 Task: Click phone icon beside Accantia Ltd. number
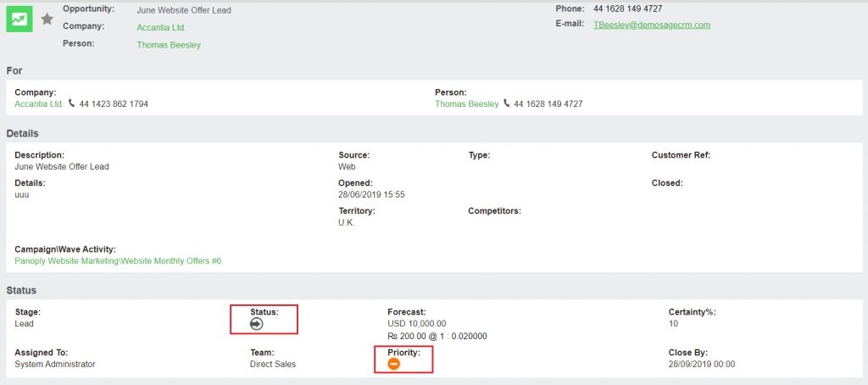click(x=72, y=103)
